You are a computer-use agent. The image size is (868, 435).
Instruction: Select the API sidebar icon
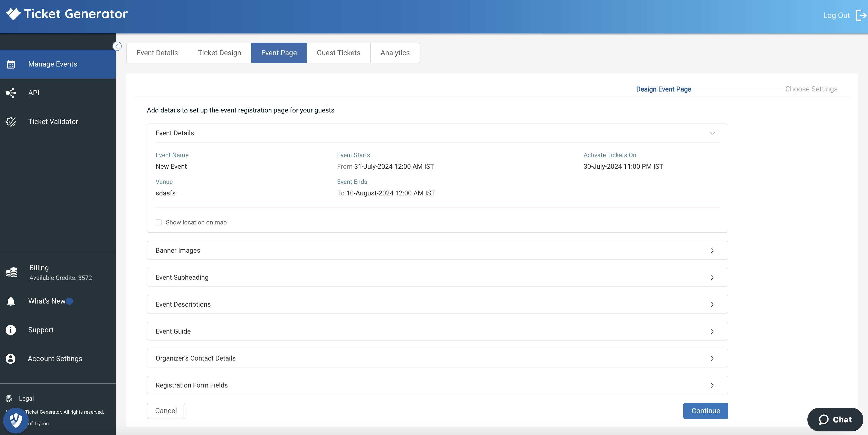point(11,93)
